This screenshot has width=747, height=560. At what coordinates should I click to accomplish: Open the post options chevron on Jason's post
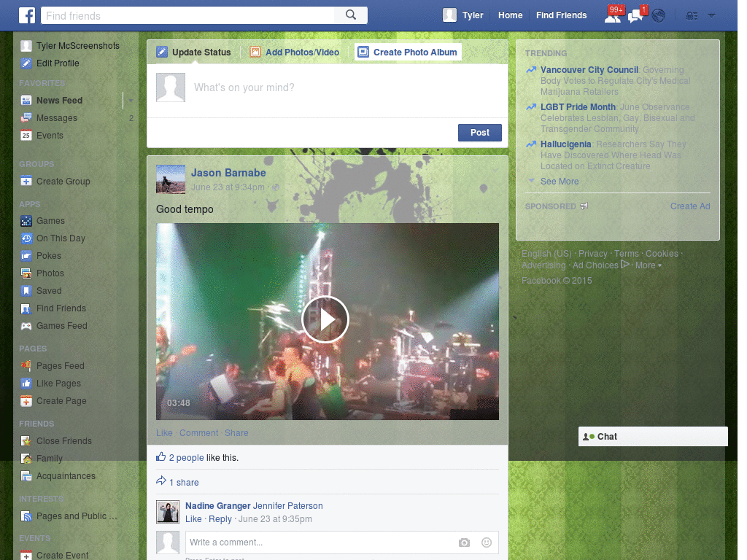[x=495, y=169]
